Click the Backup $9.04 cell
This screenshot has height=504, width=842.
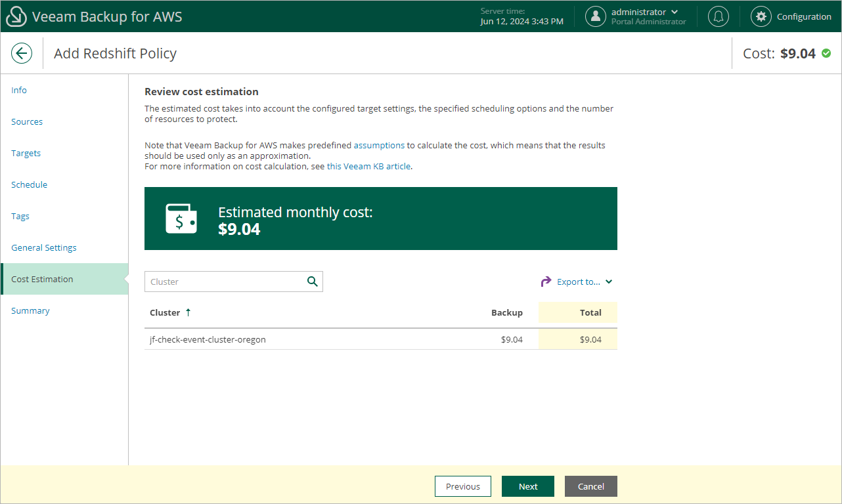(x=512, y=339)
